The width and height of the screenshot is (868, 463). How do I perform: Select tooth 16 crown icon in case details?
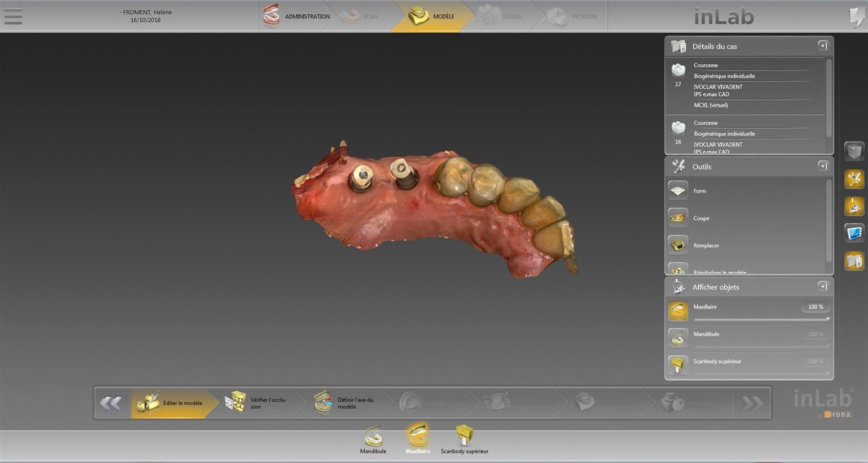click(x=678, y=127)
